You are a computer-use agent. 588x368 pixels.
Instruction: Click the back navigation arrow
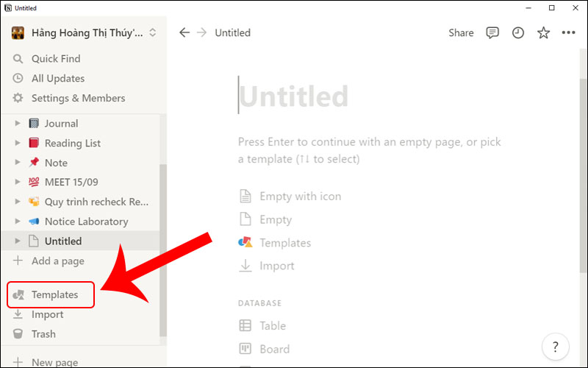pyautogui.click(x=184, y=32)
